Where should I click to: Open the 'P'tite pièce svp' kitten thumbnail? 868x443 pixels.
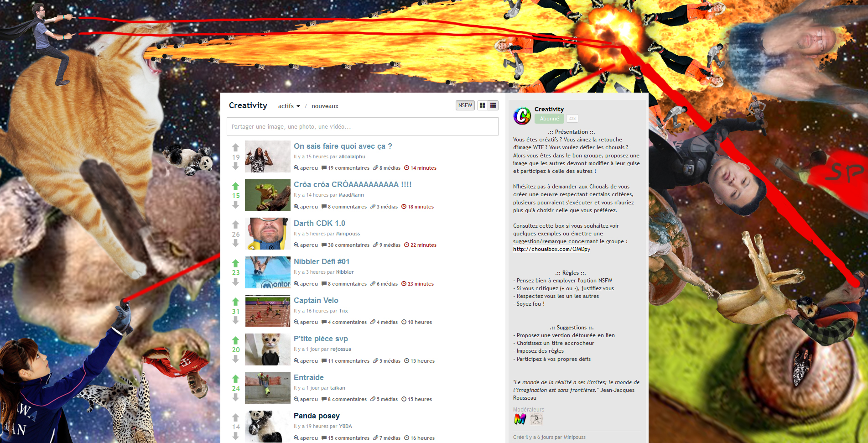click(x=267, y=349)
